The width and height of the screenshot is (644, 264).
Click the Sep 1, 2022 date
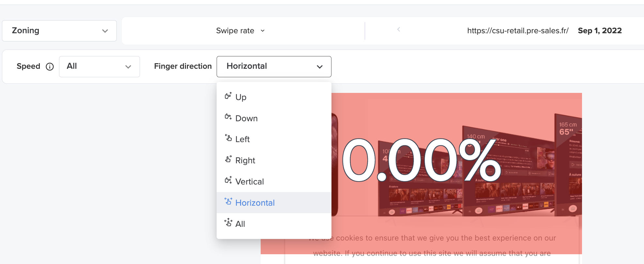(x=600, y=31)
